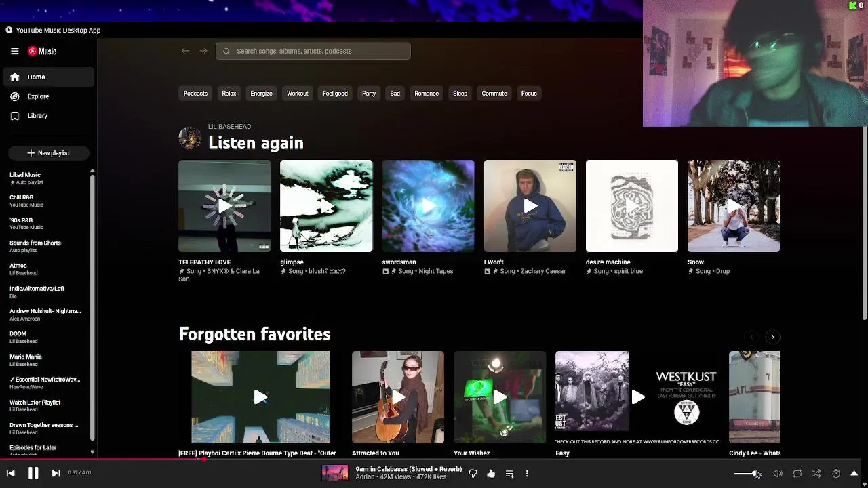Open '90s R&B playlist
Image resolution: width=868 pixels, height=488 pixels.
pos(45,224)
